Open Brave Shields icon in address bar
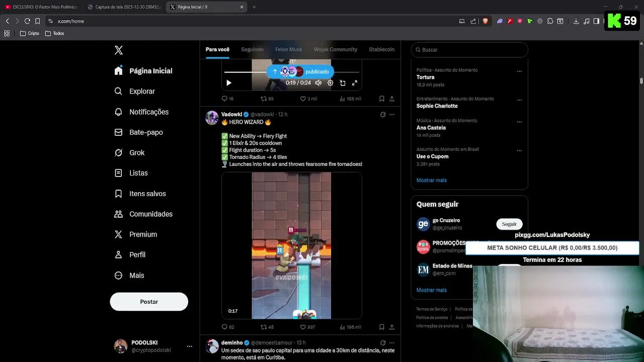644x362 pixels. click(485, 21)
